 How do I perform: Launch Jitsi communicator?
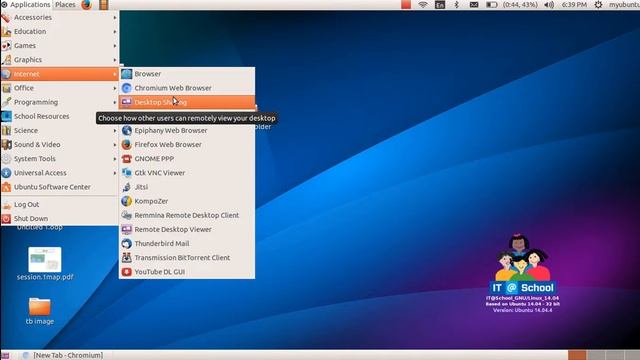click(187, 187)
